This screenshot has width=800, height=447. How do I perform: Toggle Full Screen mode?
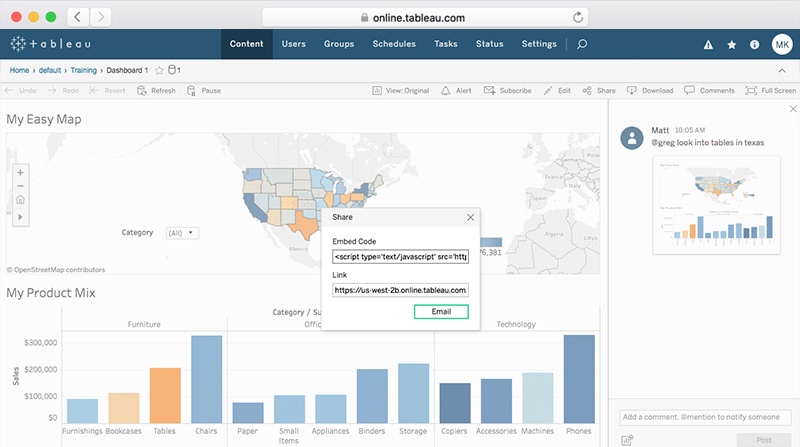point(770,91)
